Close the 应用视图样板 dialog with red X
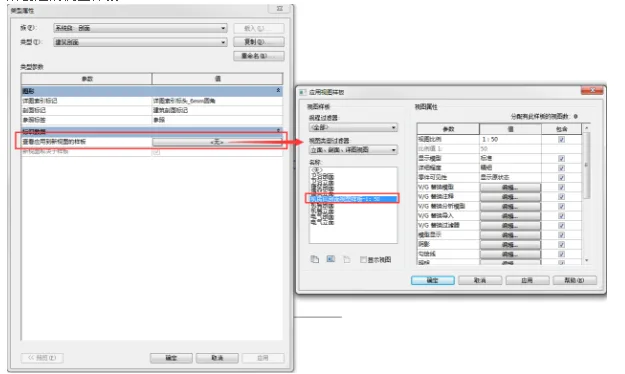The width and height of the screenshot is (625, 374). 592,91
